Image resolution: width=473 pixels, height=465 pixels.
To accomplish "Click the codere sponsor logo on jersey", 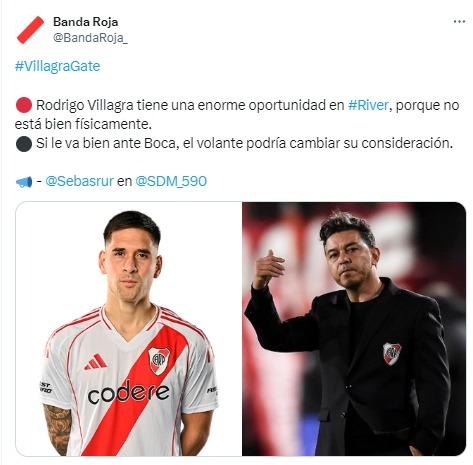I will [x=128, y=393].
